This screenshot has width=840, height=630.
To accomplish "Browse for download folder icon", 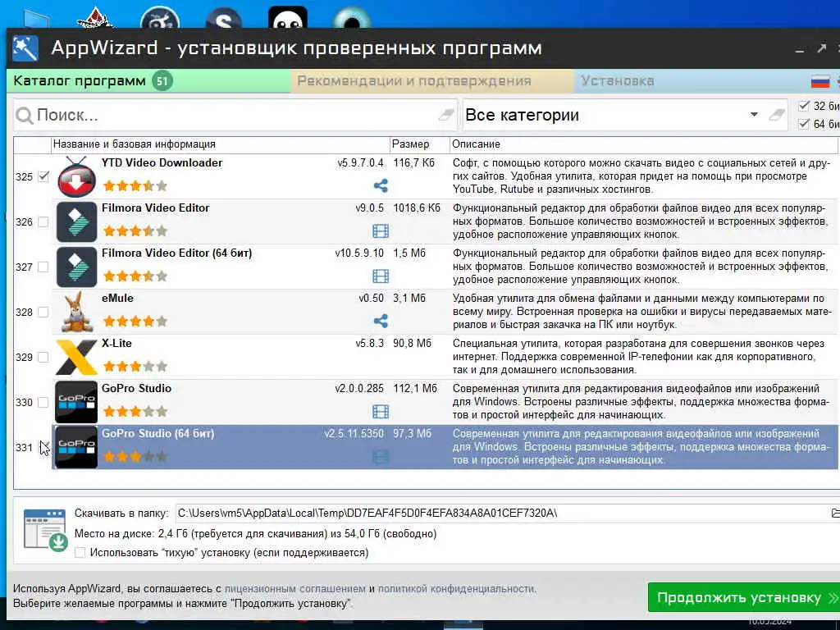I will 834,514.
